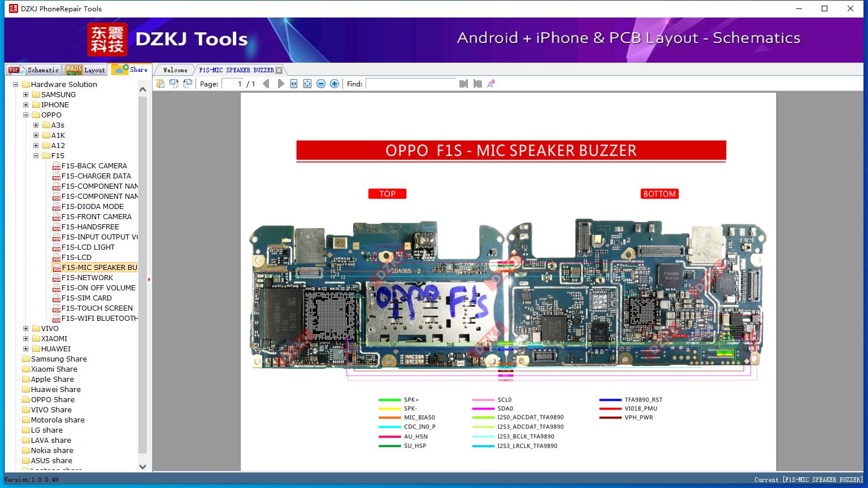Find the previous search match
Screen dimensions: 868x488
click(x=464, y=84)
